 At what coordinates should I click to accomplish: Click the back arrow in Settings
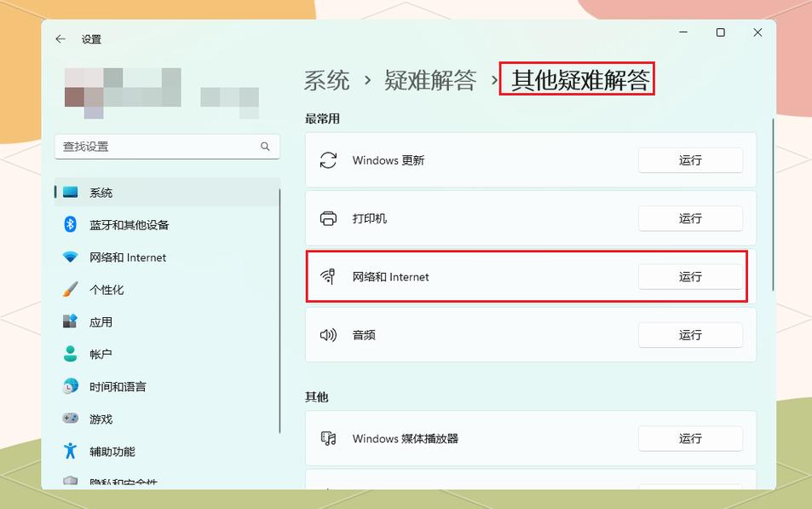pos(60,39)
